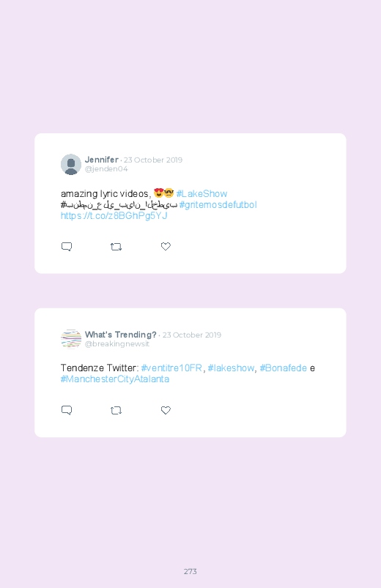Click the @jenden04 handle

106,168
